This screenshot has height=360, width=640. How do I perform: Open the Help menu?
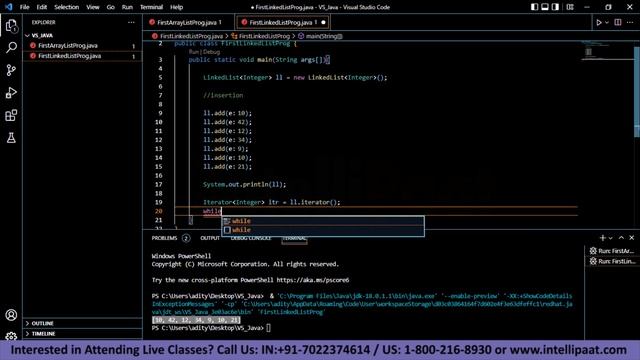[176, 7]
